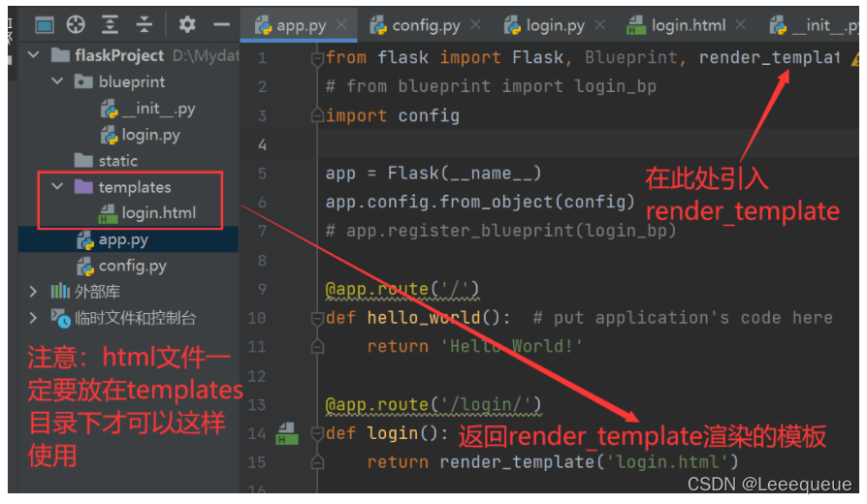
Task: Collapse the blueprint folder chevron
Action: 57,81
